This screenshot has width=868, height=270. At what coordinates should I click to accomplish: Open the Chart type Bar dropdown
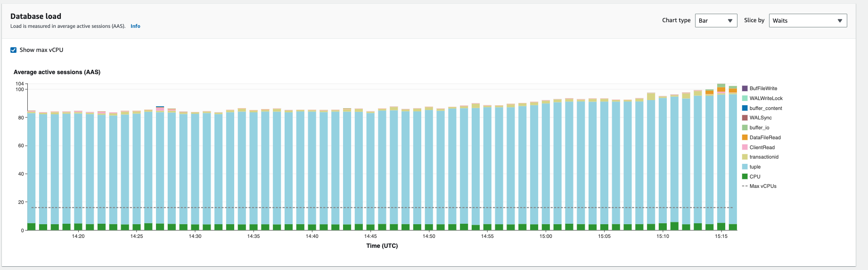tap(716, 21)
